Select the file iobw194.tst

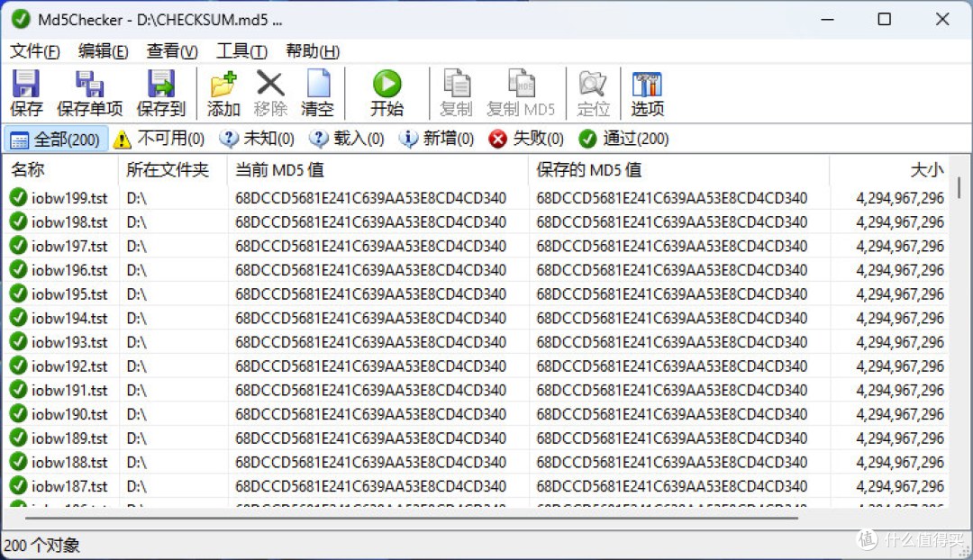point(68,318)
